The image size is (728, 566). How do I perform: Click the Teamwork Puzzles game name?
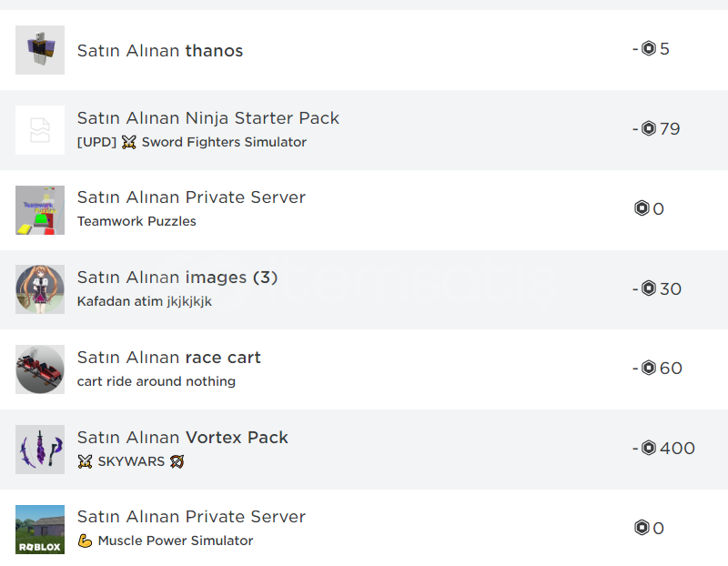[136, 221]
